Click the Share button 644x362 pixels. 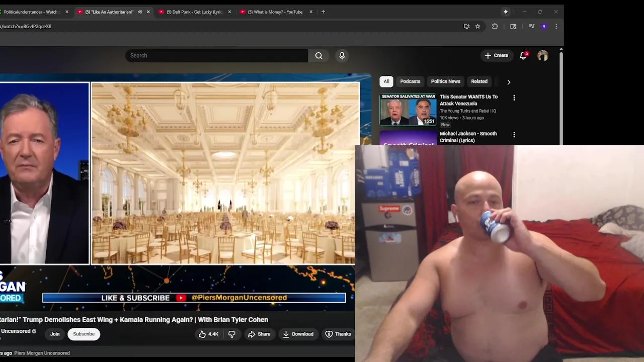(259, 334)
